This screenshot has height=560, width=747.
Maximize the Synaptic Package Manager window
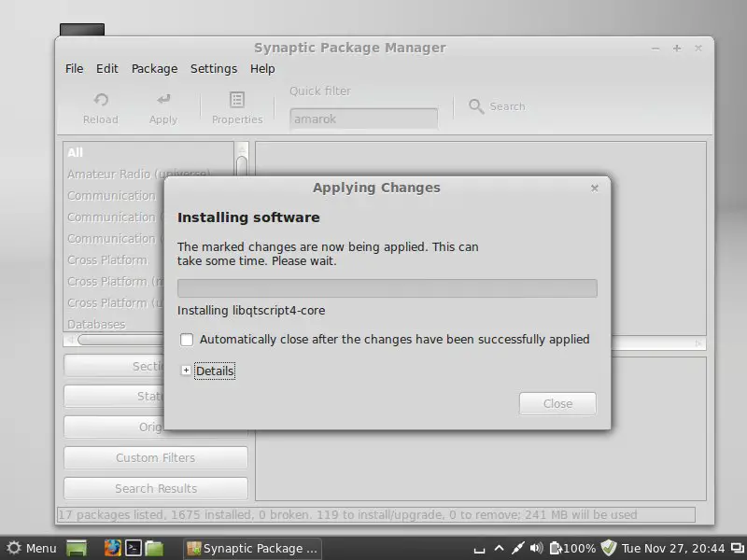676,49
